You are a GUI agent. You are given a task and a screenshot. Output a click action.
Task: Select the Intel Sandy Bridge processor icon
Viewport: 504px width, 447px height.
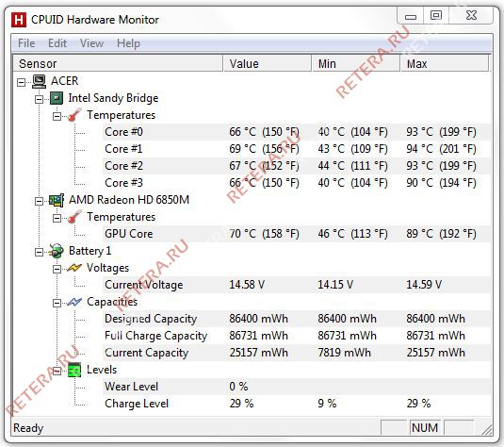tap(57, 98)
